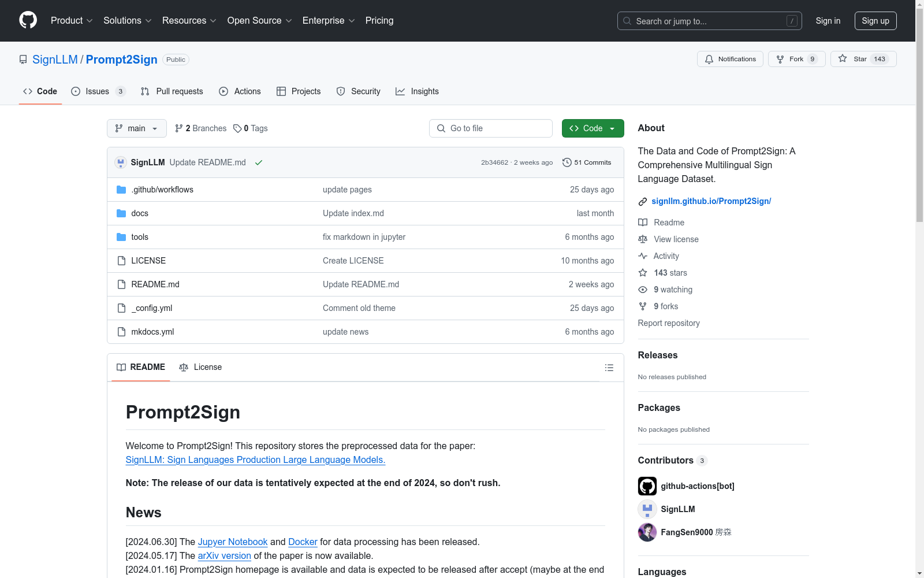Open the Prompt2Sign repository link
The height and width of the screenshot is (578, 924).
[x=122, y=60]
